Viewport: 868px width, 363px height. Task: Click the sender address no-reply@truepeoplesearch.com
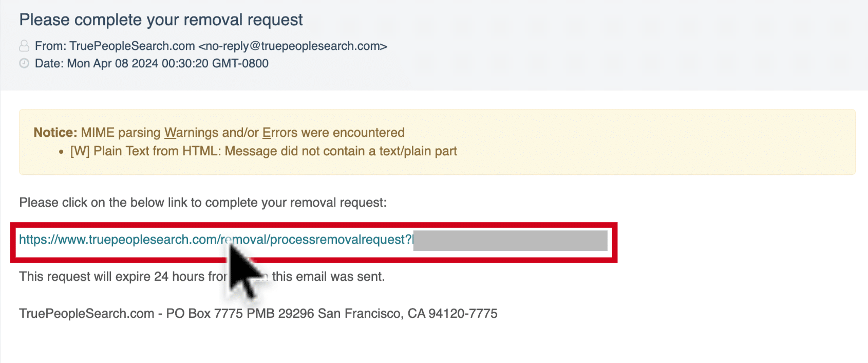(x=293, y=46)
